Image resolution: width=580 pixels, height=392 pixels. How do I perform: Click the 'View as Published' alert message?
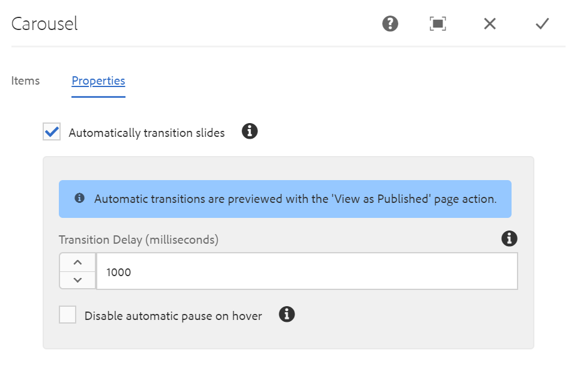point(295,199)
